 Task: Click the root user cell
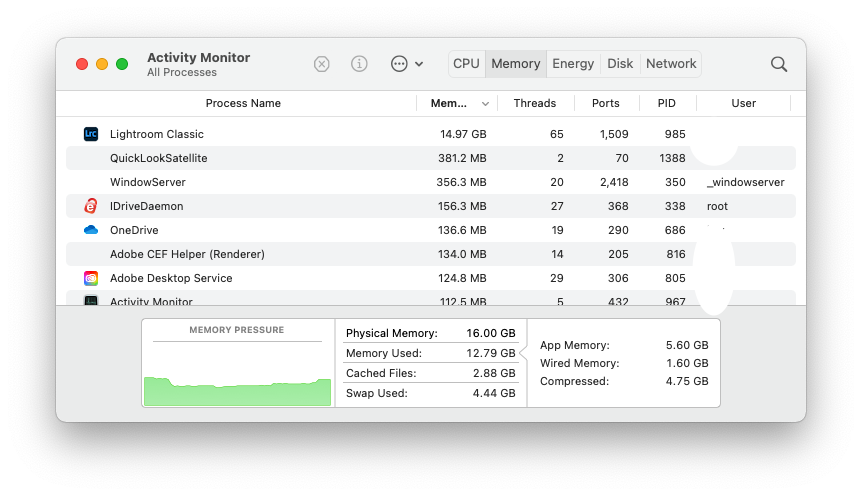(717, 206)
